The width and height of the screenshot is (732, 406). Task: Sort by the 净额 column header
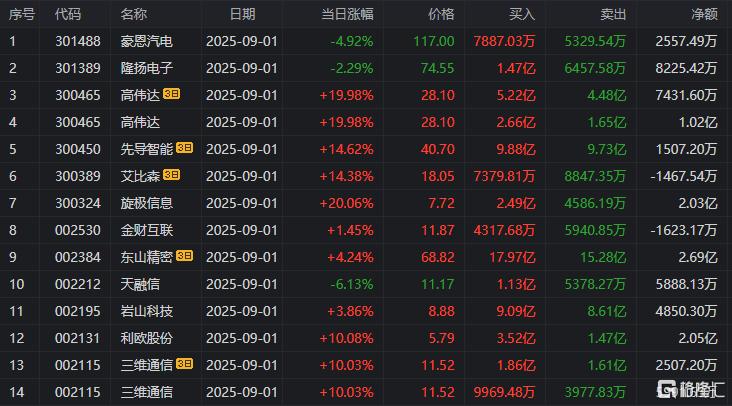704,14
